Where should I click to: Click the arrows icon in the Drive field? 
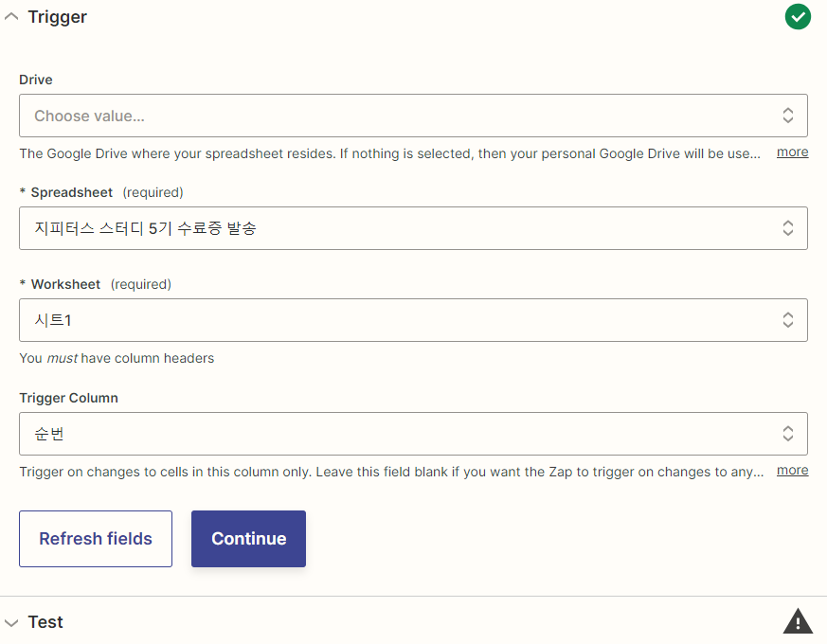point(788,116)
